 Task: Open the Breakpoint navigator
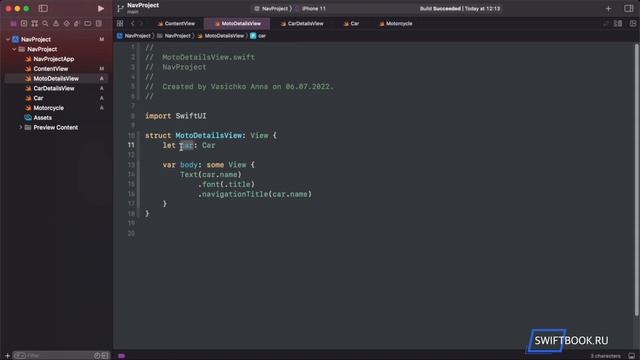coord(88,24)
